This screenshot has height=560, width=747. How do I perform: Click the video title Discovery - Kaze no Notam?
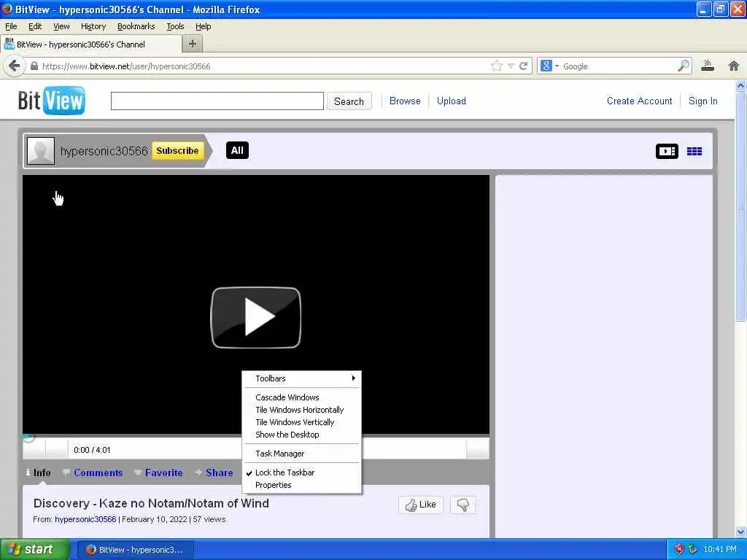[x=151, y=503]
